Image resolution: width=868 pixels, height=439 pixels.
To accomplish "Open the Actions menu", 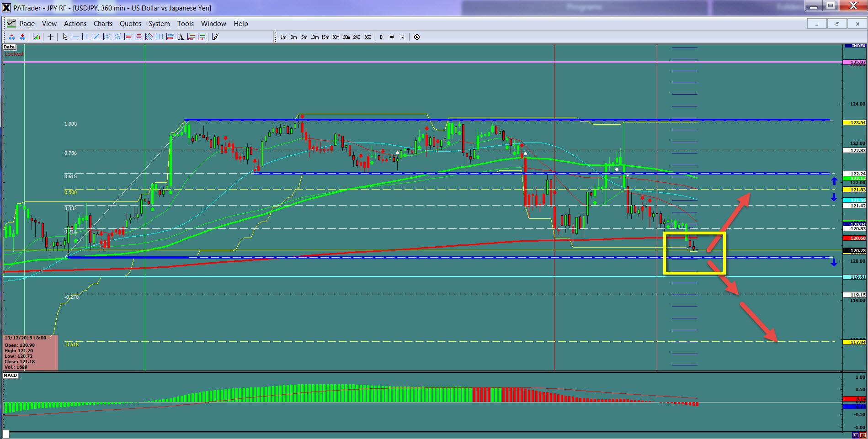I will (75, 24).
